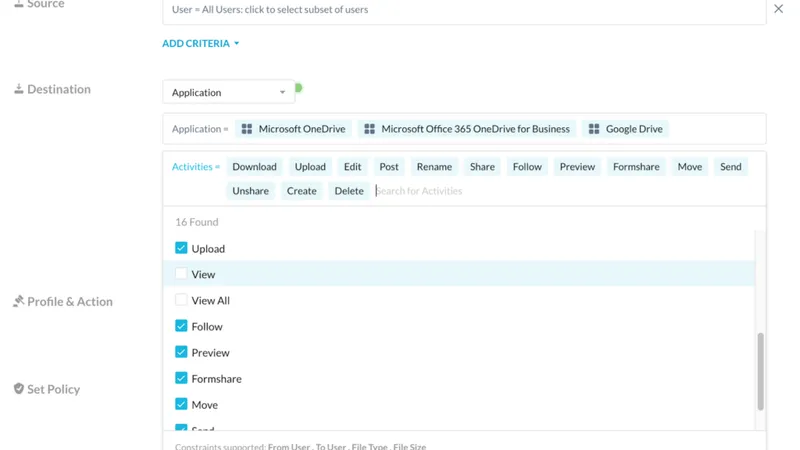This screenshot has height=450, width=800.
Task: Click the Delete activity tag
Action: pos(349,191)
